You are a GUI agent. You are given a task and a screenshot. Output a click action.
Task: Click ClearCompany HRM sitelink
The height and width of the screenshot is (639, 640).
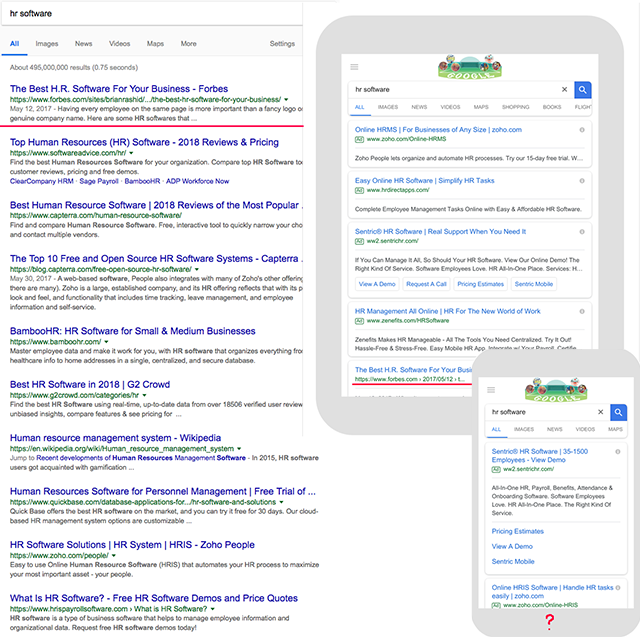tap(41, 181)
